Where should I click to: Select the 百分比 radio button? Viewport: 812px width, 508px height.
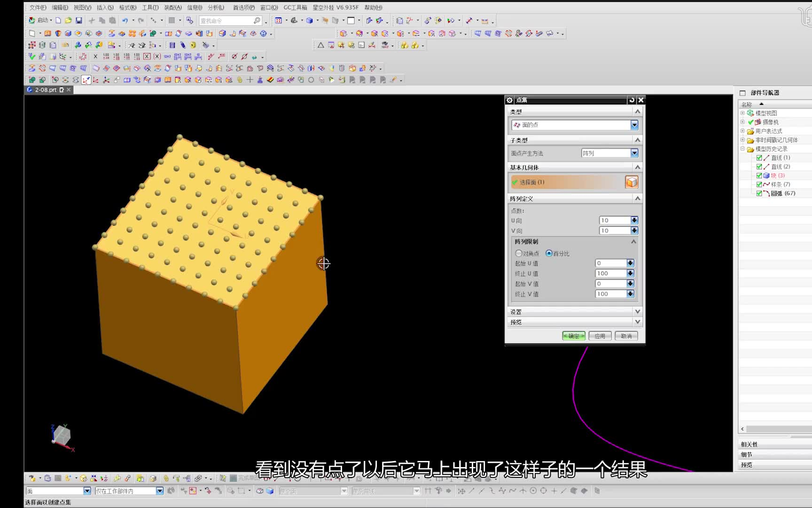(x=549, y=254)
